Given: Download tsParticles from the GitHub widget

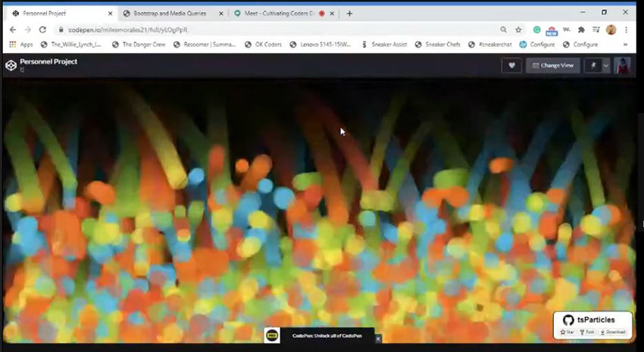Looking at the screenshot, I should point(614,332).
